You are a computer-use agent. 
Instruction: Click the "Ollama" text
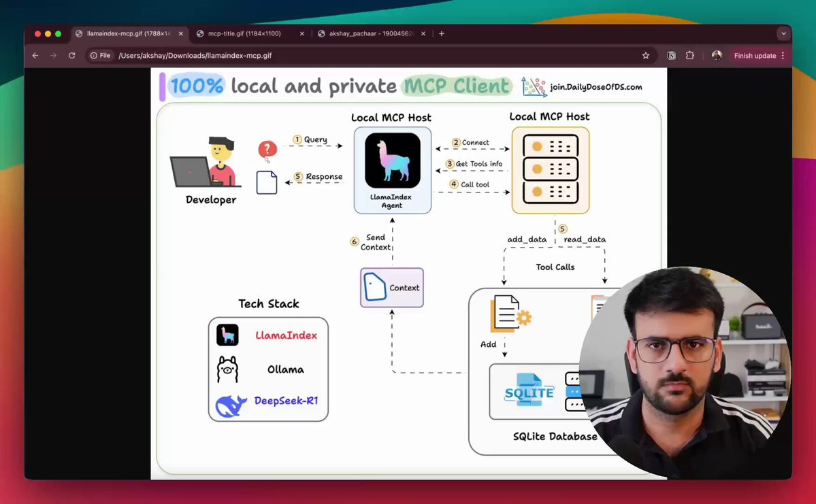(x=286, y=369)
